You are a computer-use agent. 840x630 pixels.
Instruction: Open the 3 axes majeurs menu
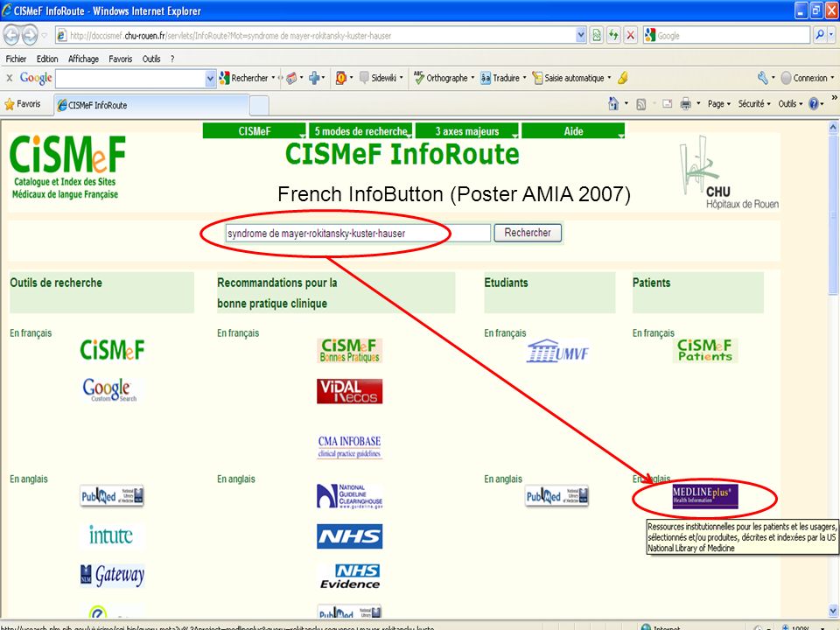pos(466,131)
